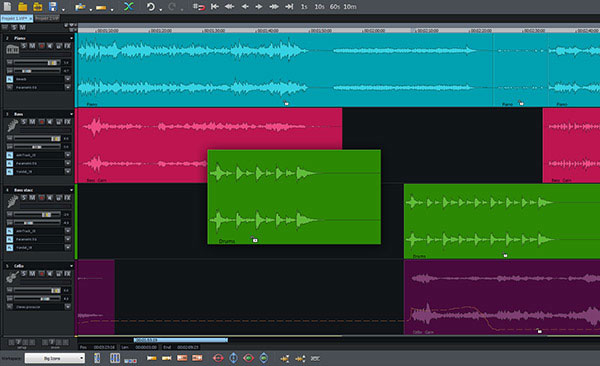Select the purple Cello clip with the automation curve
Image resolution: width=600 pixels, height=366 pixels.
click(502, 297)
